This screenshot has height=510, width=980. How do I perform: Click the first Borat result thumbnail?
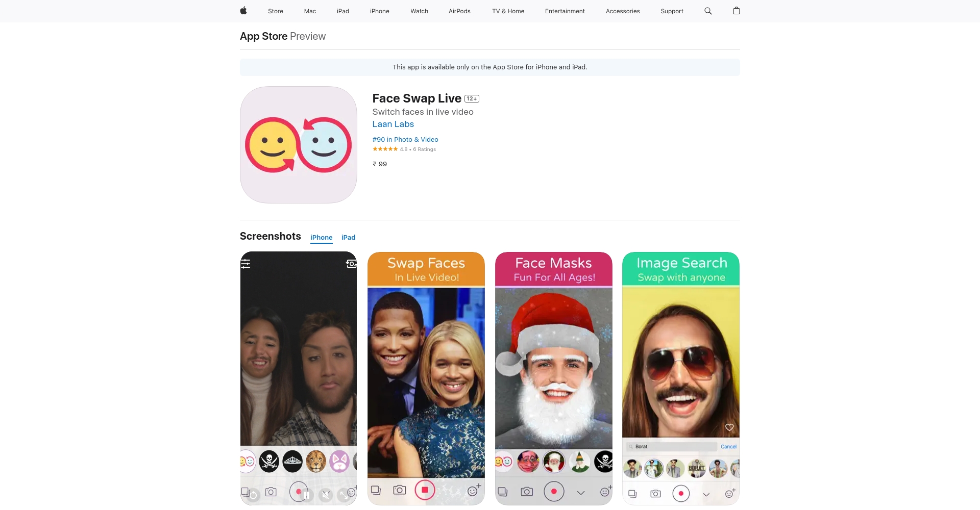pos(633,468)
